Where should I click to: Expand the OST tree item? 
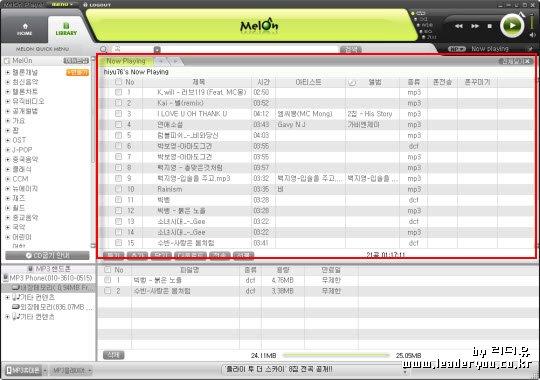(8, 140)
